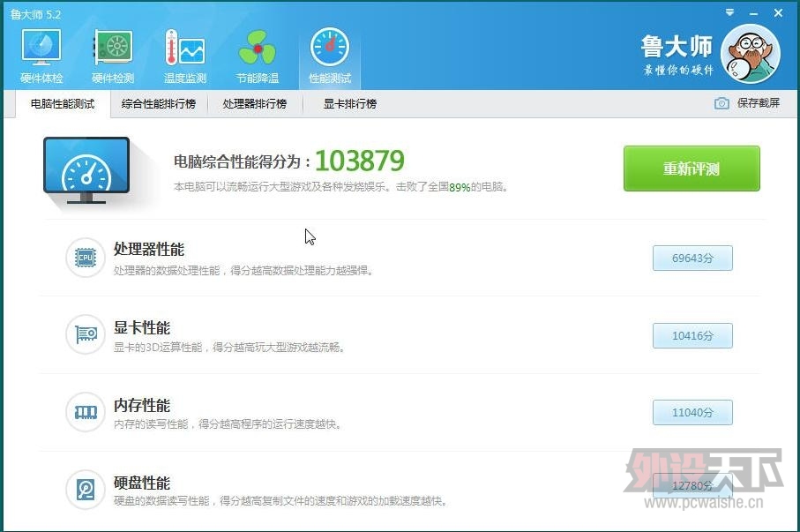Click the green 重新评测 button
This screenshot has height=532, width=800.
(692, 169)
